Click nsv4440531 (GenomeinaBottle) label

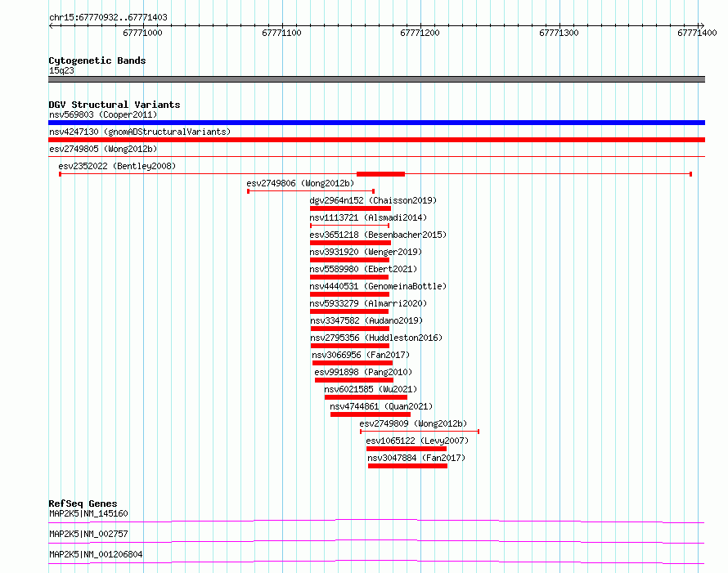coord(378,286)
